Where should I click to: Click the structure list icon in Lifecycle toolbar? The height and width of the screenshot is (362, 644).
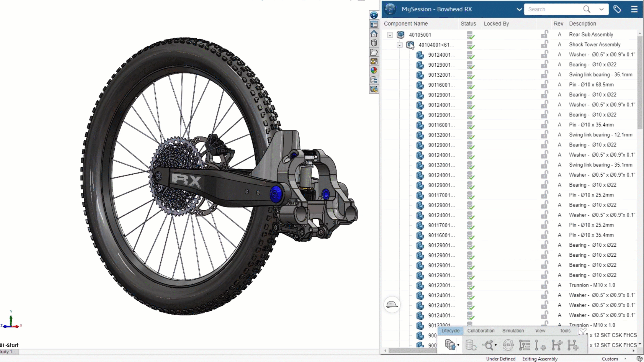524,345
